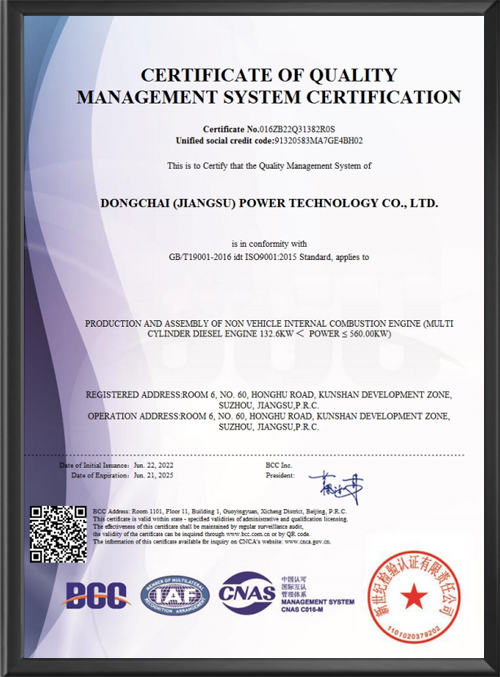Viewport: 500px width, 677px height.
Task: Click the Dongchai company name
Action: [269, 203]
